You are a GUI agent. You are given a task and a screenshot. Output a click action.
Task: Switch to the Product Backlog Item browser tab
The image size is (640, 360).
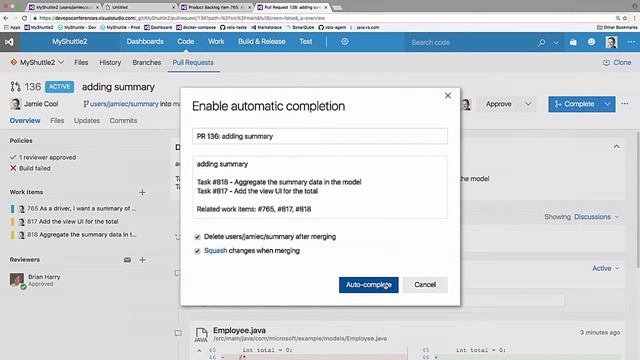click(215, 7)
